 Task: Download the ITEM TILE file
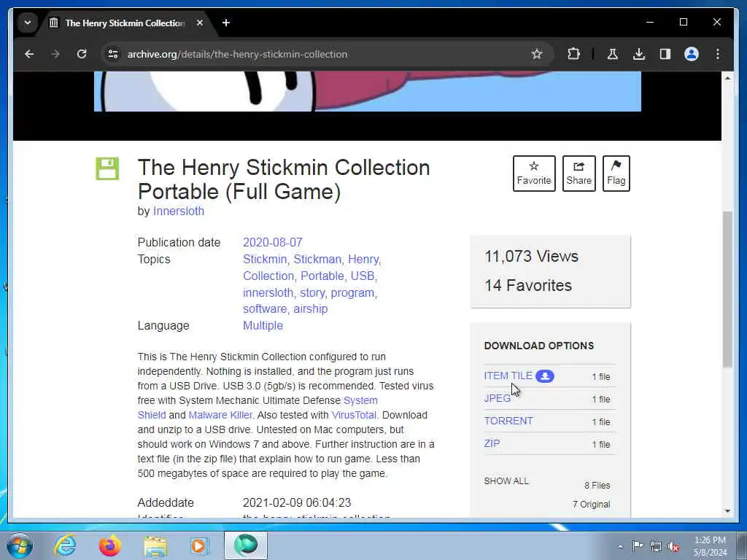click(x=508, y=376)
